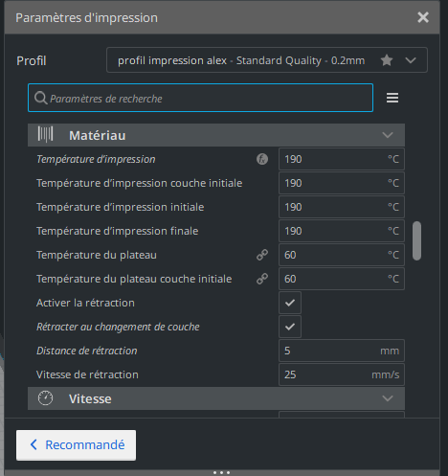Viewport: 448px width, 476px height.
Task: Edit the Température d'impression value field
Action: tap(342, 159)
